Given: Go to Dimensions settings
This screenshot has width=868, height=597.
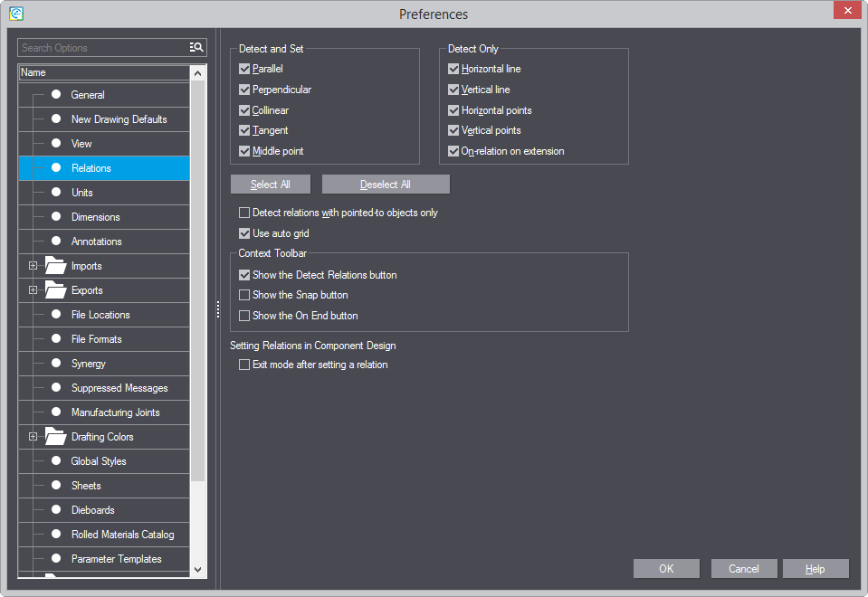Looking at the screenshot, I should [104, 217].
